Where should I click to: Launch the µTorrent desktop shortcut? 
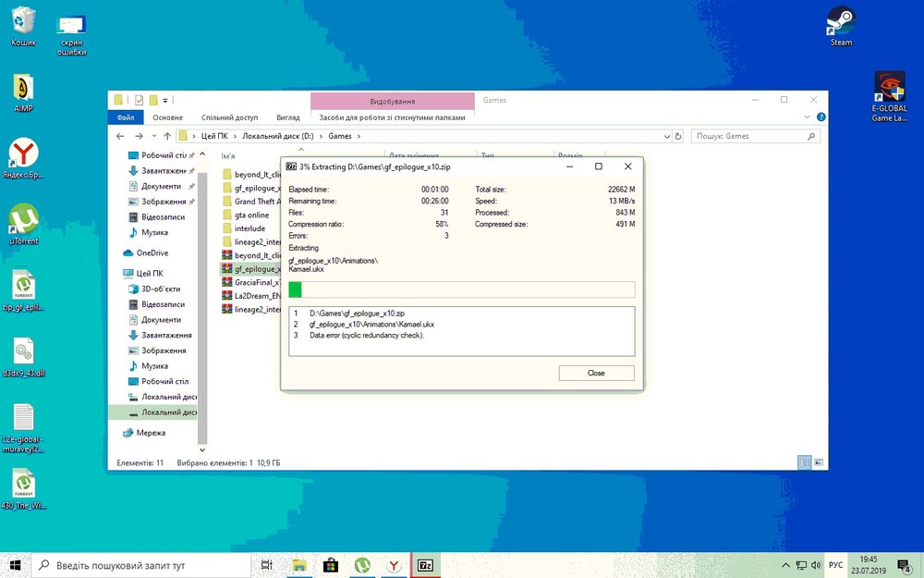tap(23, 220)
